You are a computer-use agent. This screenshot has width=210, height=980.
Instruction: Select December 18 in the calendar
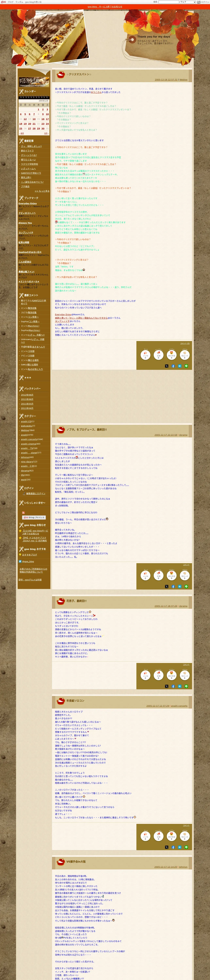(21, 124)
